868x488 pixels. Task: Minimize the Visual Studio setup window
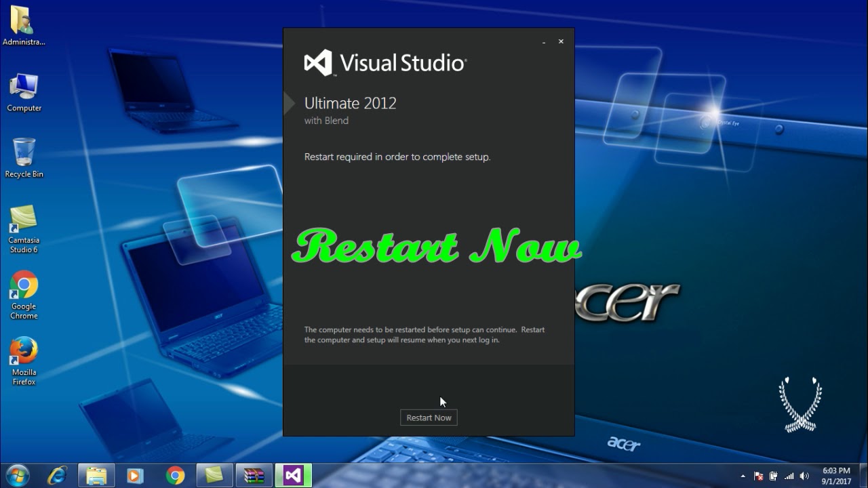click(544, 42)
